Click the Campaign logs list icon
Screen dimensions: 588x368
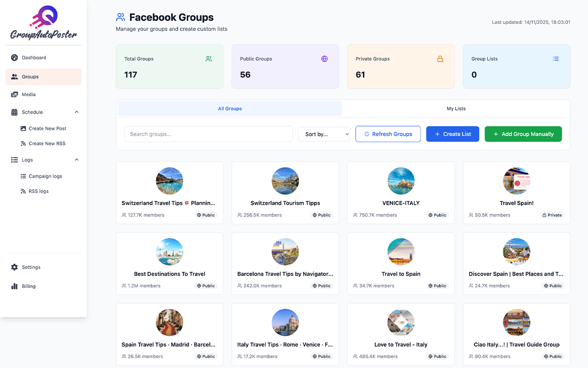(x=23, y=176)
